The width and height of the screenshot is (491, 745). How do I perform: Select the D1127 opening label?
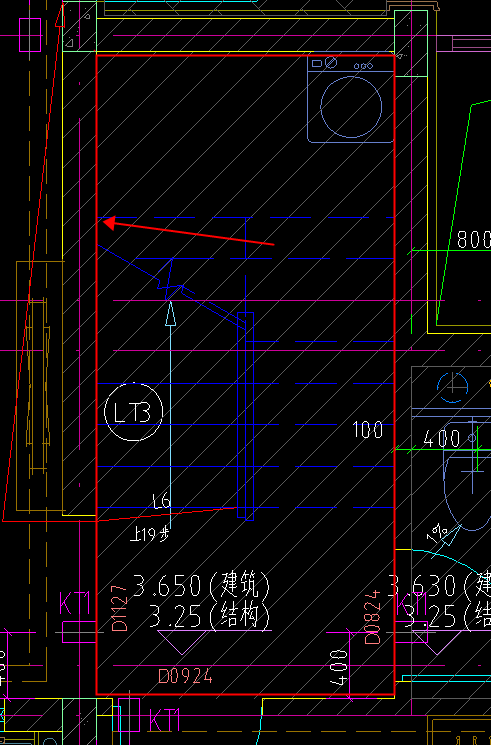coord(120,608)
